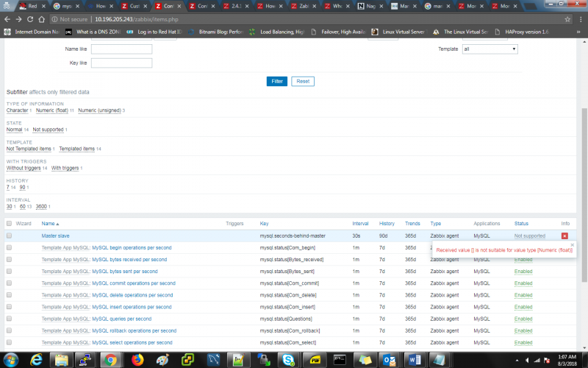The width and height of the screenshot is (588, 368).
Task: Check the MySQL begin operations per second checkbox
Action: pyautogui.click(x=9, y=248)
